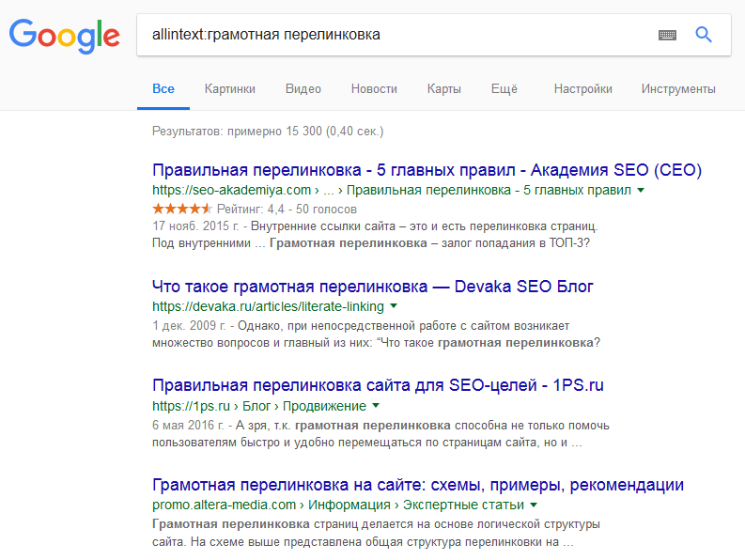Click the Google logo
The image size is (745, 560).
[64, 36]
